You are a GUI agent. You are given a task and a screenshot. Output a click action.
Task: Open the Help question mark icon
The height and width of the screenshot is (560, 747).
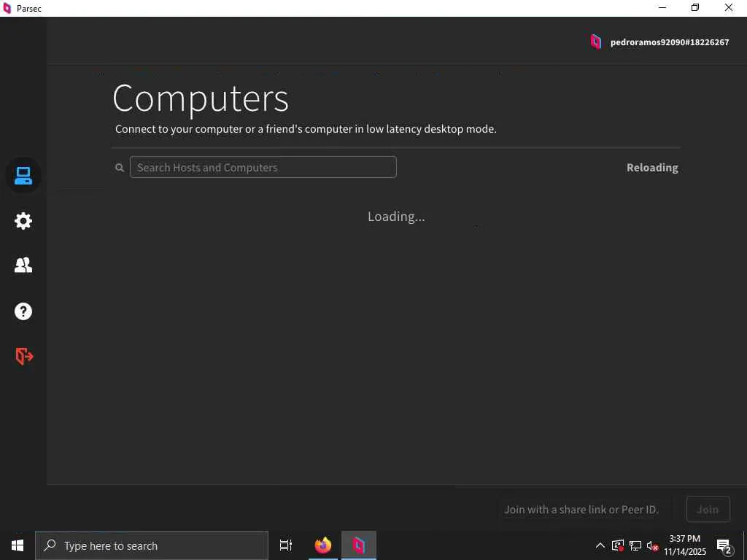point(23,311)
